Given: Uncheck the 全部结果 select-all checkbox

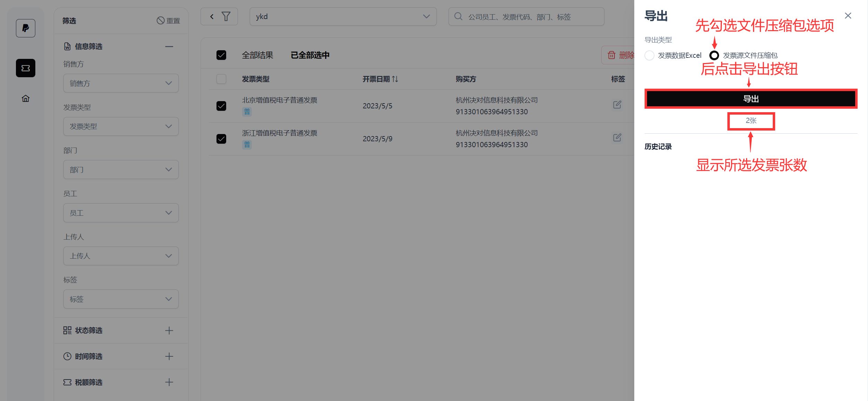Looking at the screenshot, I should pos(221,55).
